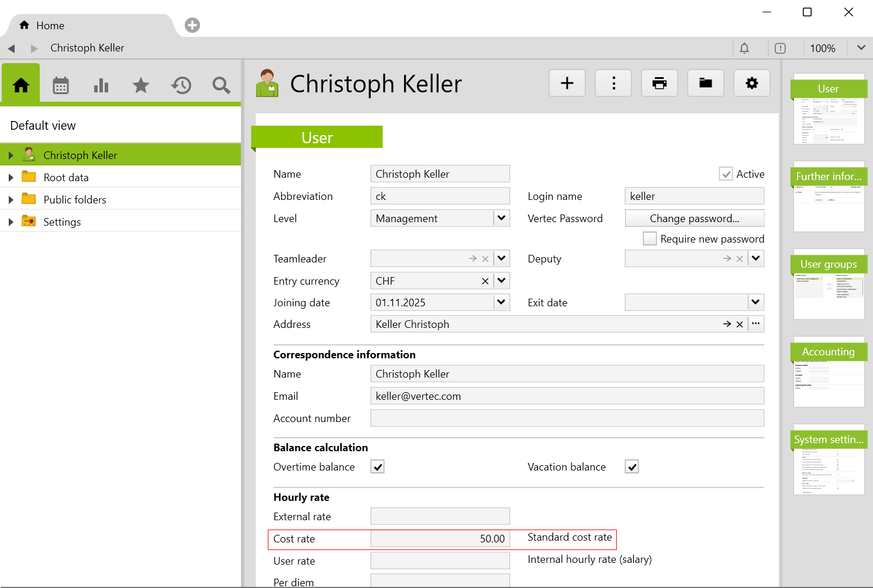Toggle the Active checkbox
This screenshot has width=873, height=588.
(726, 174)
